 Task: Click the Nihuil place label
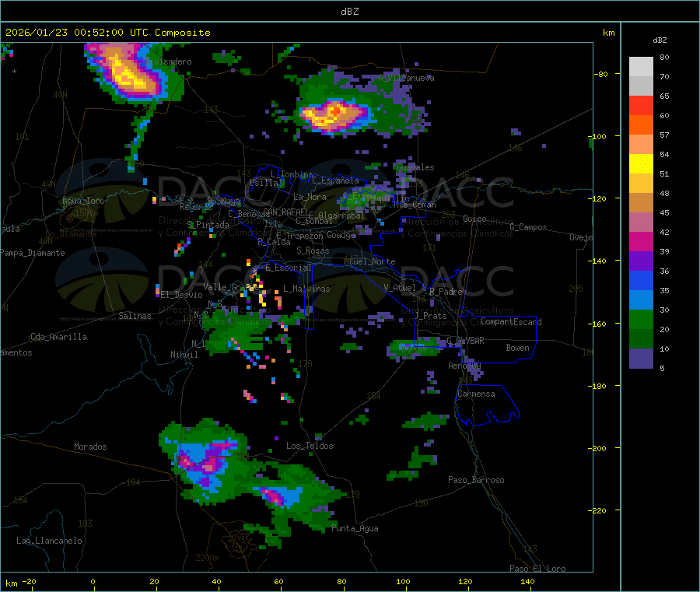pyautogui.click(x=184, y=355)
